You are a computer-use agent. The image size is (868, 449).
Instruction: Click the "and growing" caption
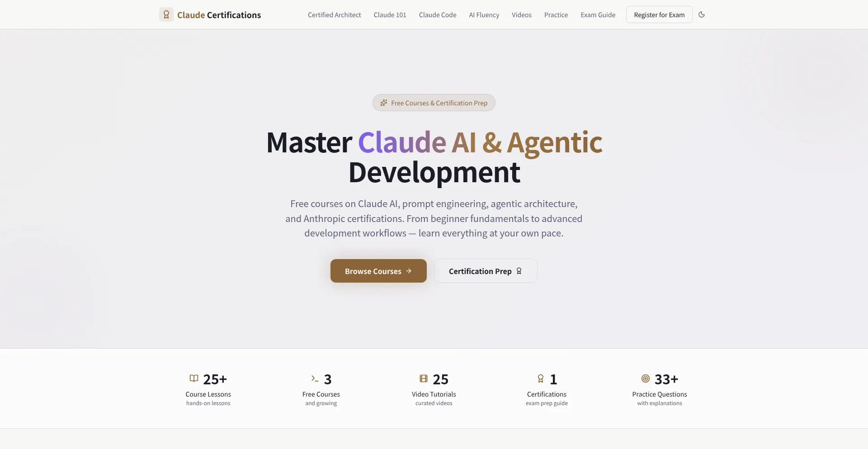pyautogui.click(x=321, y=403)
